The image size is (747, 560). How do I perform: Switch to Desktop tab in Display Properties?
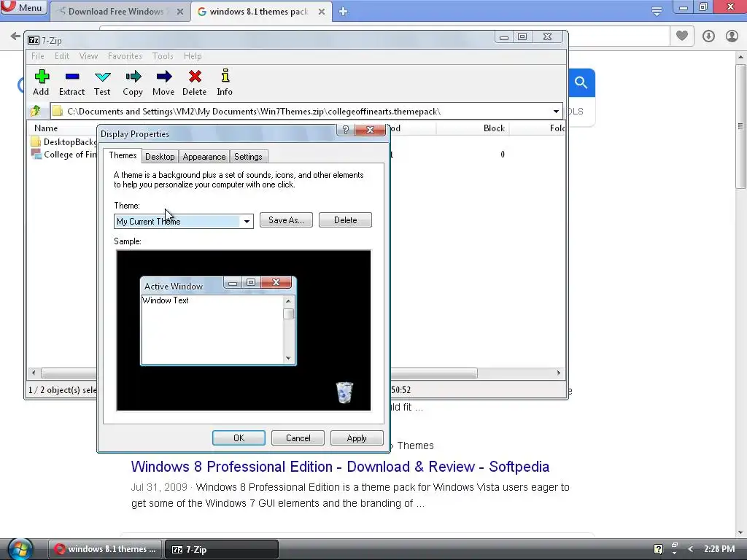click(x=160, y=157)
